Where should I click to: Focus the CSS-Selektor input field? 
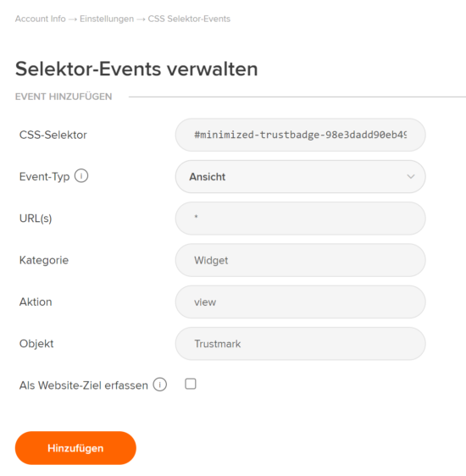point(300,135)
